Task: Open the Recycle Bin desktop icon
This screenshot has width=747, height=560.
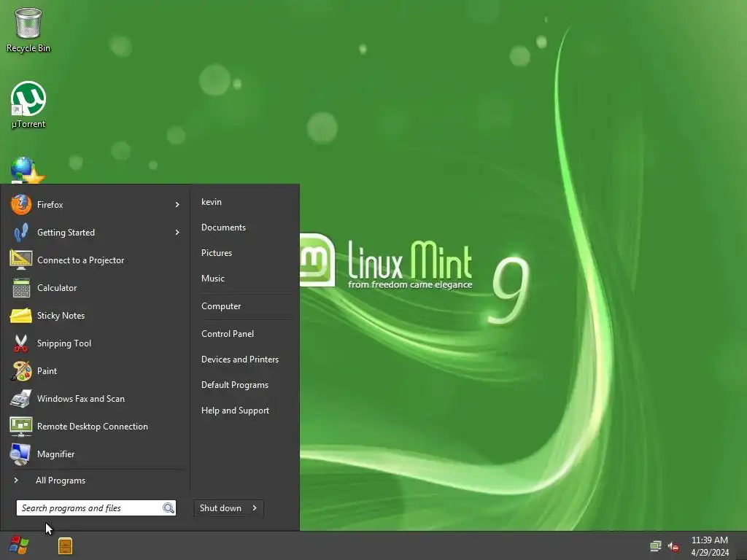Action: click(x=28, y=29)
